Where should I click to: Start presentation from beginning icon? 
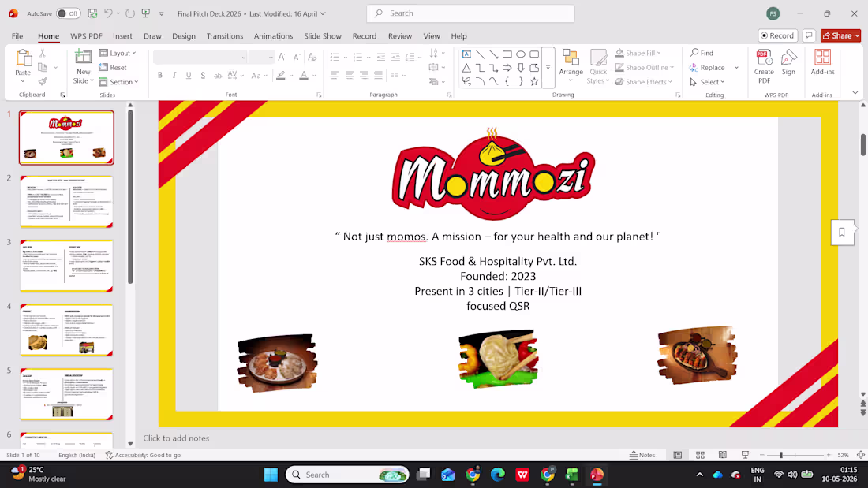(x=146, y=13)
